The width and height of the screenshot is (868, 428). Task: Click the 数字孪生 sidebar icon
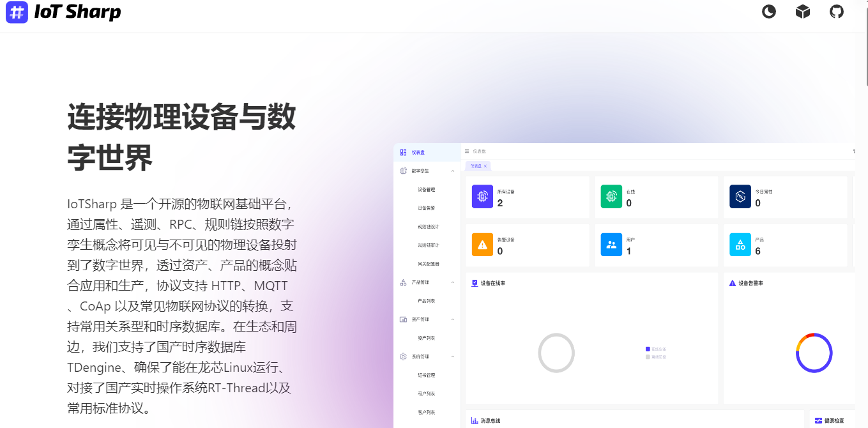tap(403, 171)
